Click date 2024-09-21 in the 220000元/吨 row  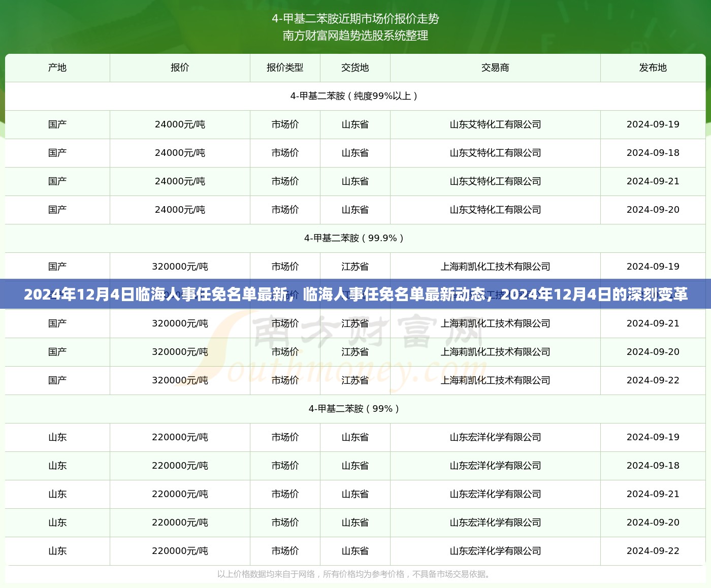[x=653, y=494]
